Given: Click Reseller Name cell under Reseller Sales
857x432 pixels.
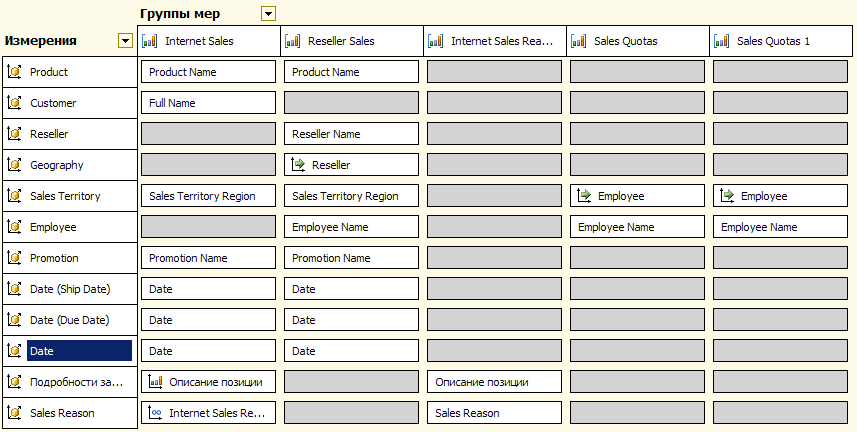Looking at the screenshot, I should (x=351, y=134).
